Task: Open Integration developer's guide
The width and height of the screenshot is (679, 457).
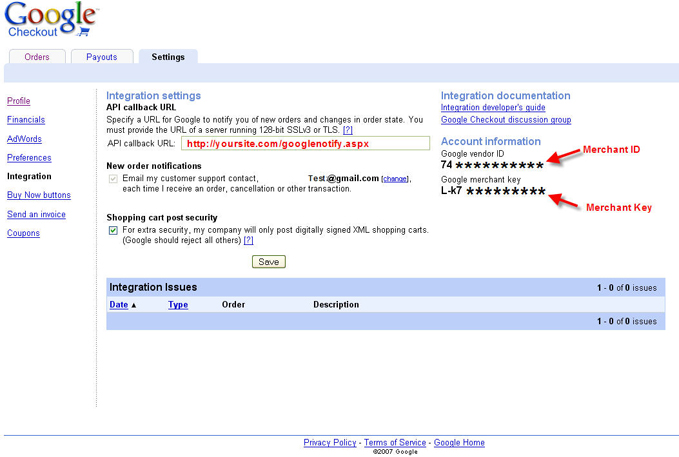Action: [x=493, y=107]
